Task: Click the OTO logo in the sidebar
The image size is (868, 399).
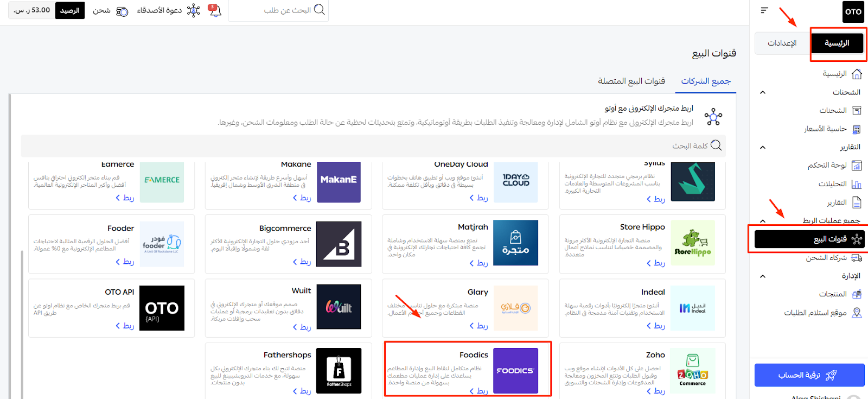Action: click(x=853, y=11)
